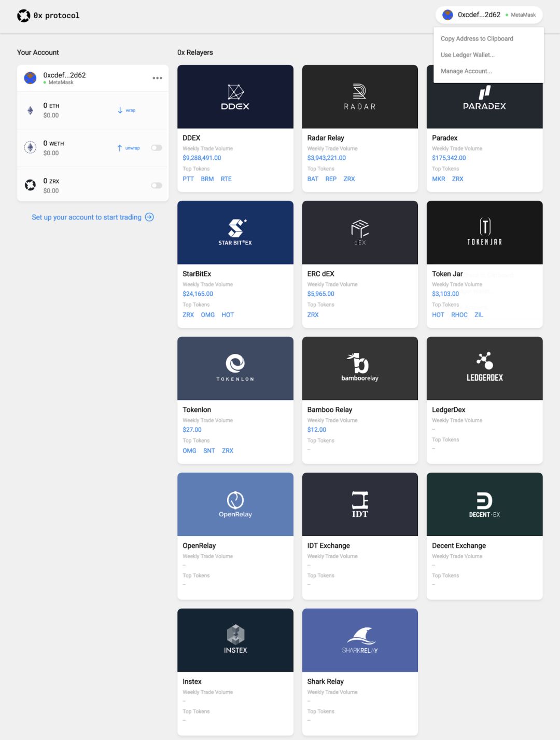Click Bamboo Relay volume $12.00

coord(317,430)
